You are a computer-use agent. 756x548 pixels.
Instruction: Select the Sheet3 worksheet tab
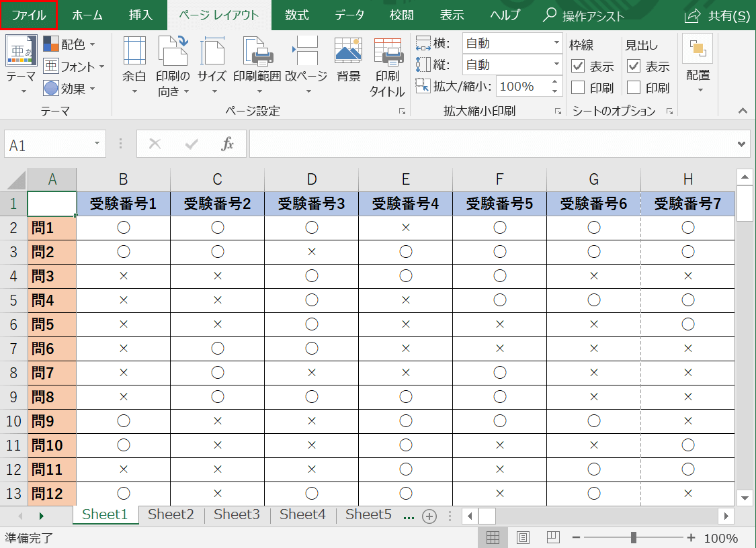236,514
